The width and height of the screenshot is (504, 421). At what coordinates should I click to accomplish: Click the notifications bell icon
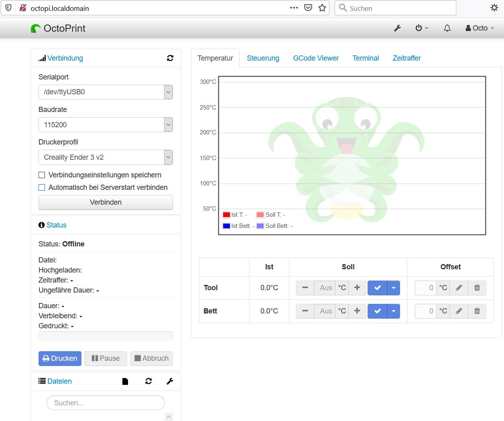(447, 28)
